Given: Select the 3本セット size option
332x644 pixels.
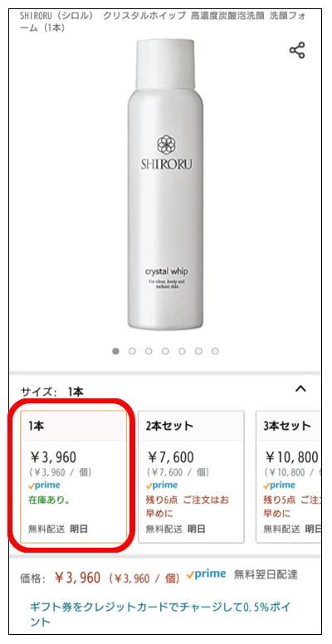Looking at the screenshot, I should point(289,476).
